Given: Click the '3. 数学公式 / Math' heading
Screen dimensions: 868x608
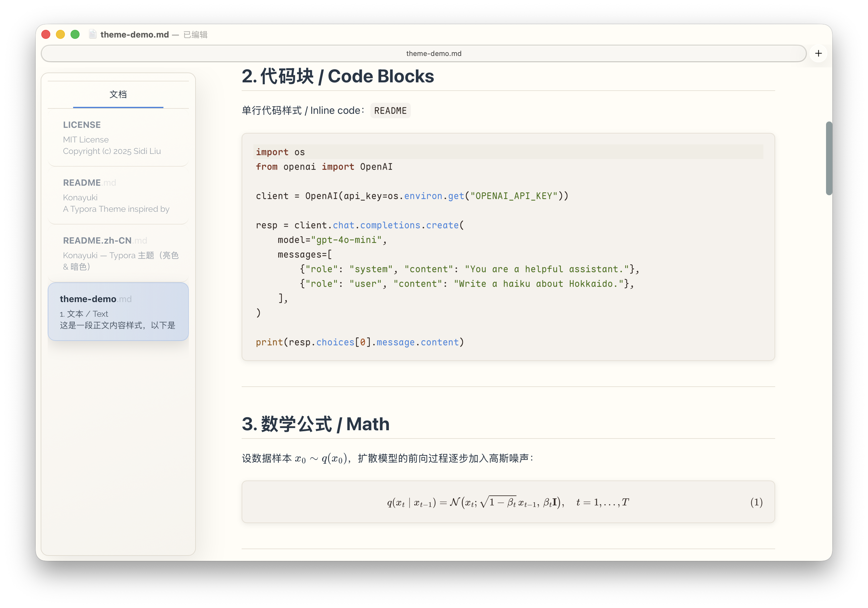Looking at the screenshot, I should 316,424.
